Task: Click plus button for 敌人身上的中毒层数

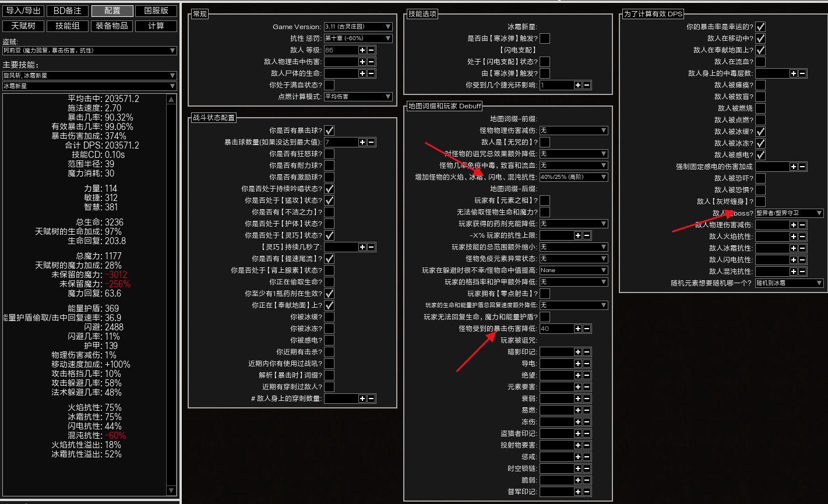Action: (793, 73)
